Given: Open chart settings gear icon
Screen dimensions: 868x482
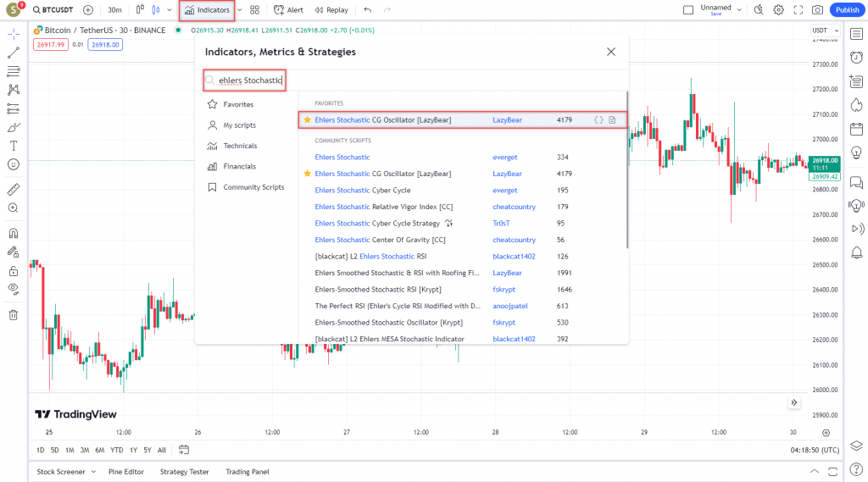Looking at the screenshot, I should click(778, 10).
